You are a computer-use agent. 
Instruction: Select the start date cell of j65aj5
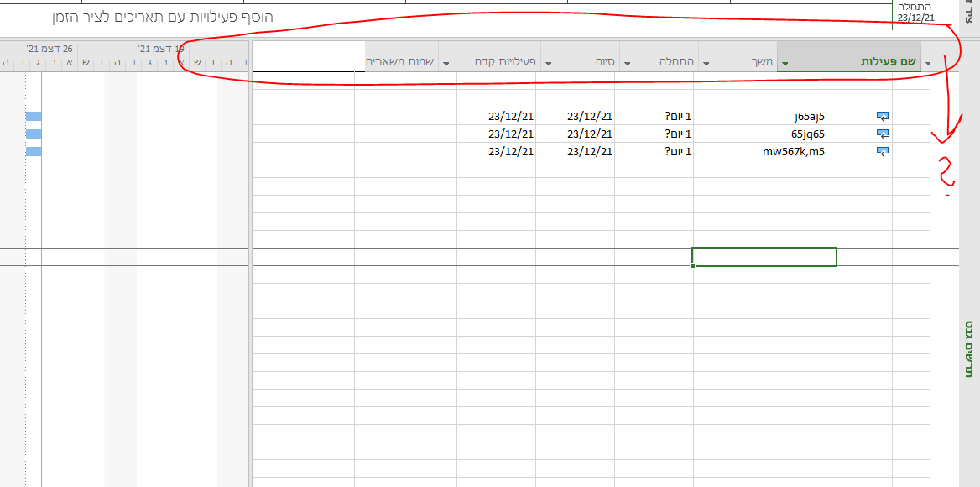click(575, 116)
